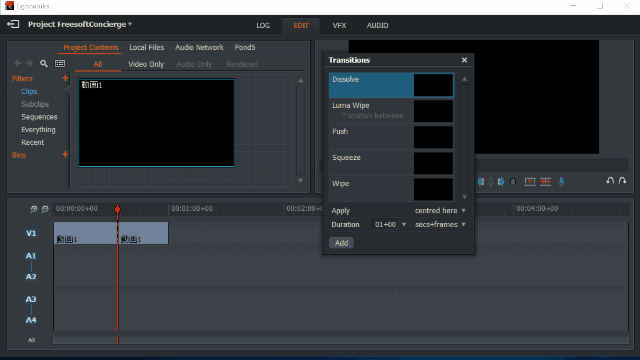Toggle list view icon in Project Contents

pyautogui.click(x=60, y=64)
